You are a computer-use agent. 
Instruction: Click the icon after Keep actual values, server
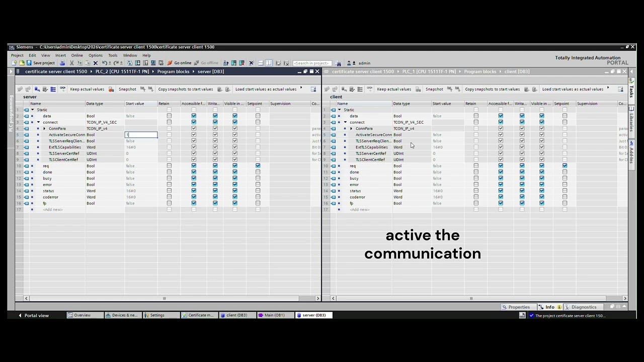coord(111,89)
